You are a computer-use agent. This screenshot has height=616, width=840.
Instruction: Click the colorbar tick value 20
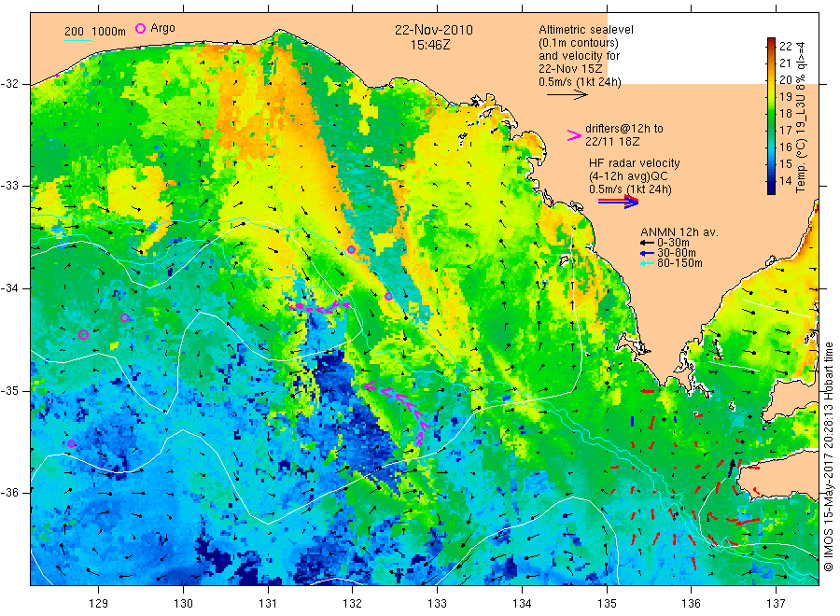pyautogui.click(x=785, y=80)
